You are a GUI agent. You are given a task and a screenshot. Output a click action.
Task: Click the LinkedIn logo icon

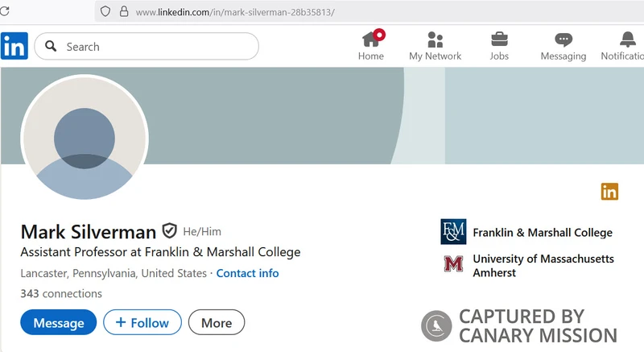pyautogui.click(x=14, y=46)
